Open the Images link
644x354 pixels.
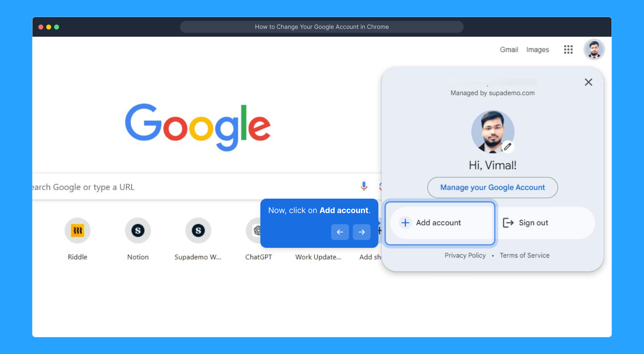point(537,49)
